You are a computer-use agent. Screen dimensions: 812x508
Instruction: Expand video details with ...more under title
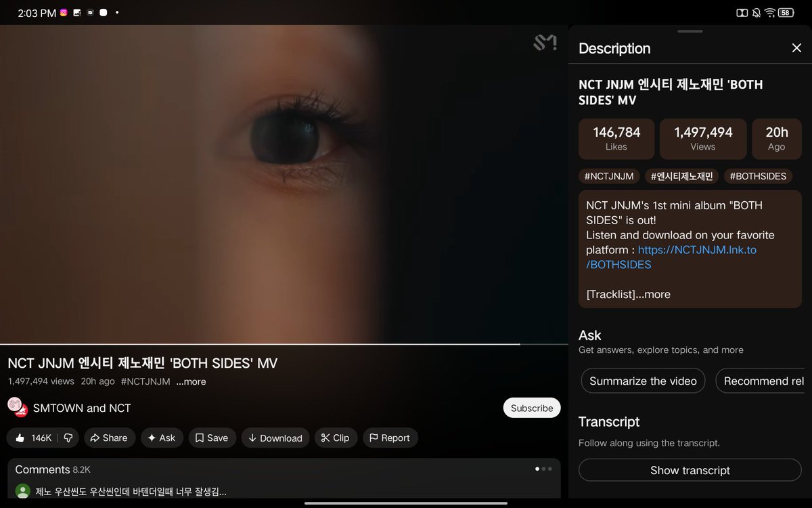pos(191,382)
